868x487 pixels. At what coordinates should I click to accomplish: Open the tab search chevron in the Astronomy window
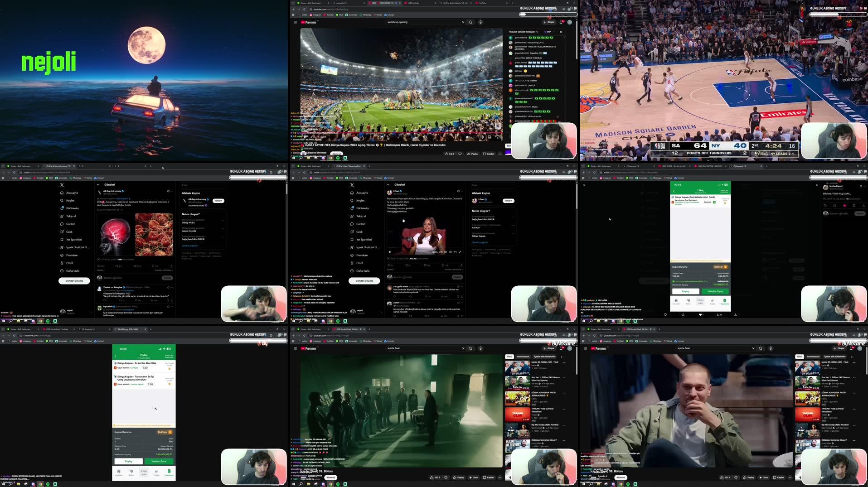(x=3, y=166)
